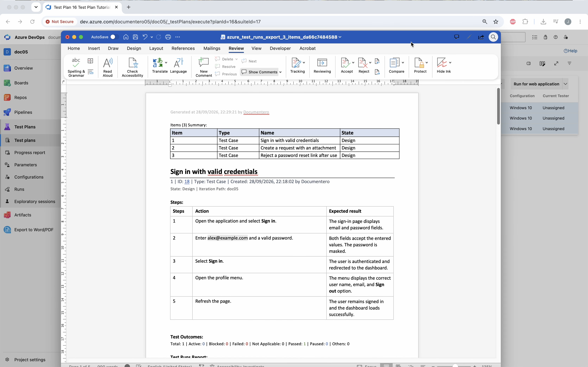The image size is (588, 367).
Task: Click the Hide Ink icon
Action: [442, 63]
